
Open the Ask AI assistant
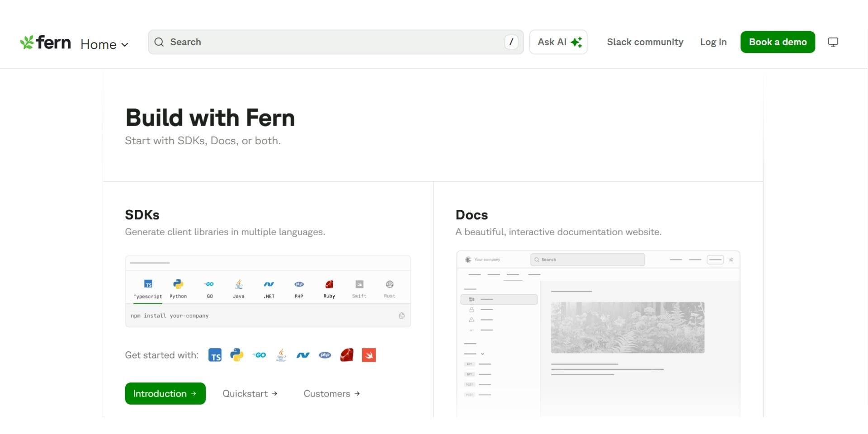(558, 42)
